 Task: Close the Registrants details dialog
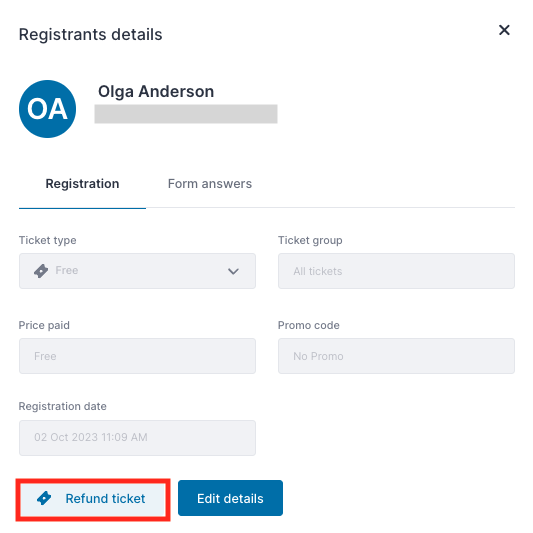pos(504,30)
